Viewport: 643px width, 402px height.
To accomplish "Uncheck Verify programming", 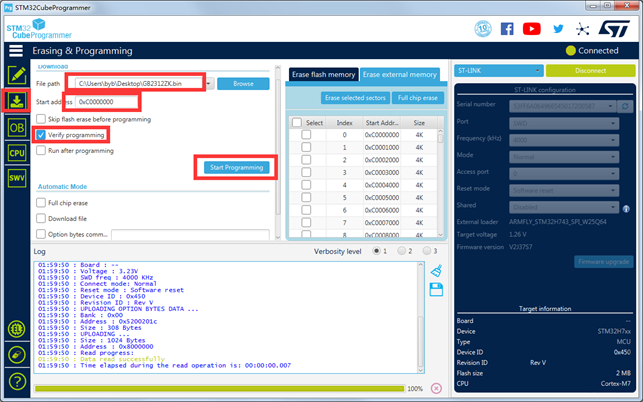I will click(x=41, y=135).
